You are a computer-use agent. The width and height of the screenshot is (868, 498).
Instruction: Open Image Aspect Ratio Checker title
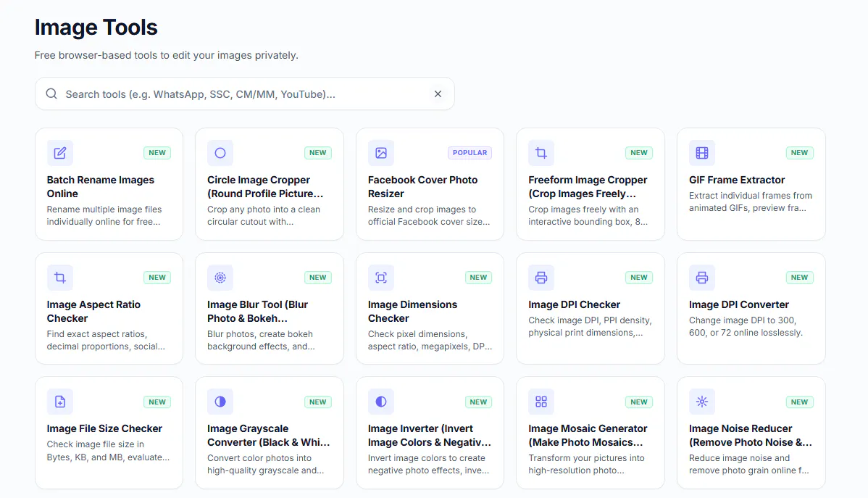(93, 311)
